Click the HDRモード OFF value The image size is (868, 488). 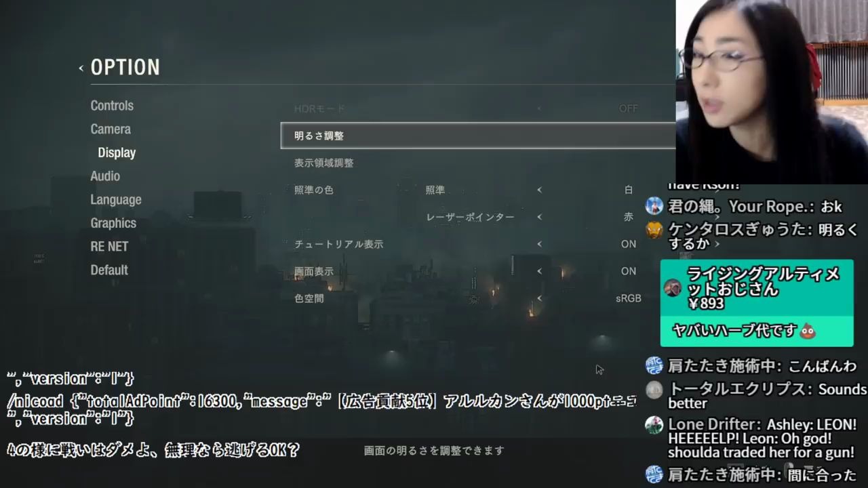[x=629, y=108]
